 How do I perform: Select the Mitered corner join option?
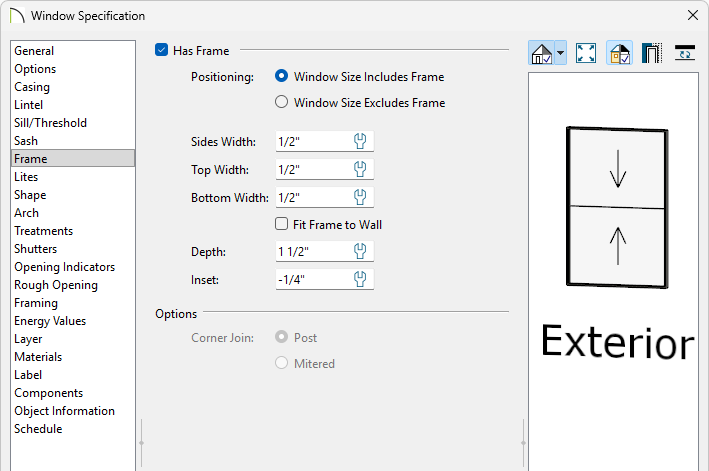tap(281, 363)
